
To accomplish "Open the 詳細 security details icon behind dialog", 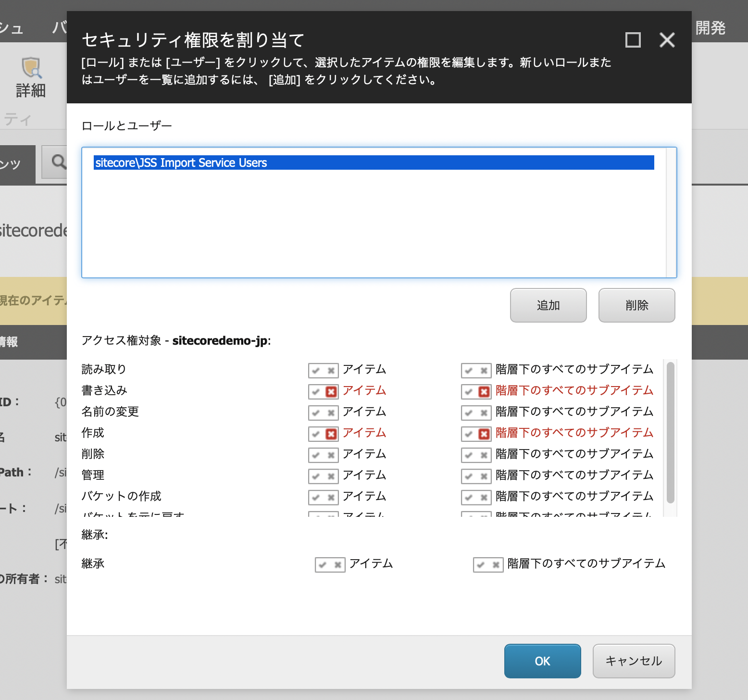I will [x=31, y=78].
